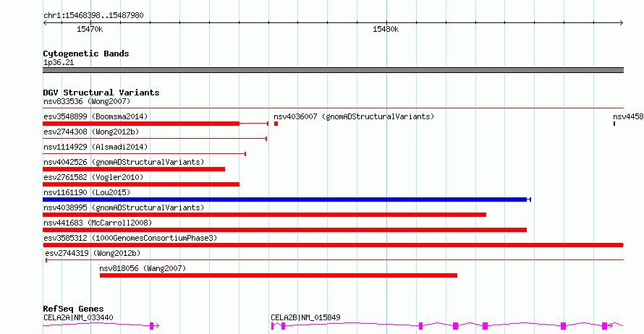This screenshot has height=334, width=644.
Task: Click the RefSeq Genes track title
Action: pyautogui.click(x=73, y=309)
